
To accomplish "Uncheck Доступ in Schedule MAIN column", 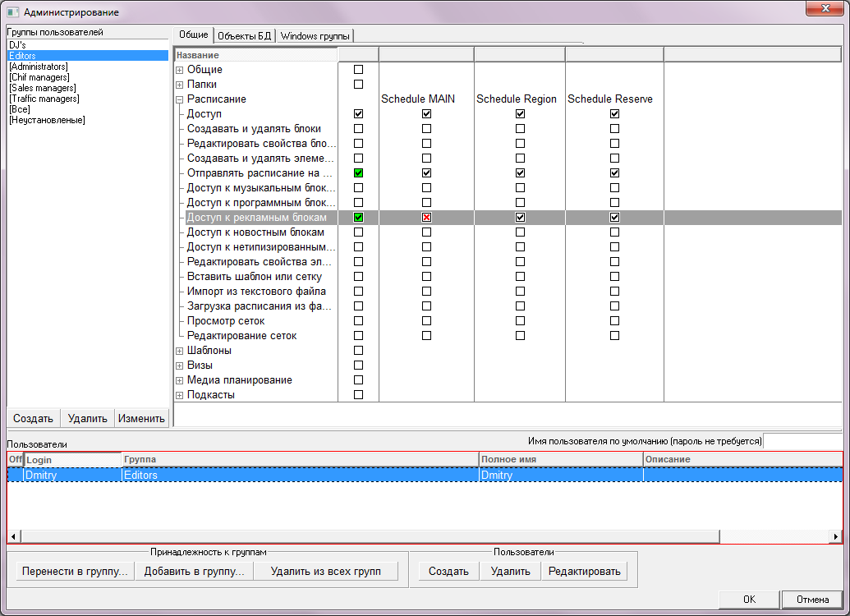I will [426, 114].
